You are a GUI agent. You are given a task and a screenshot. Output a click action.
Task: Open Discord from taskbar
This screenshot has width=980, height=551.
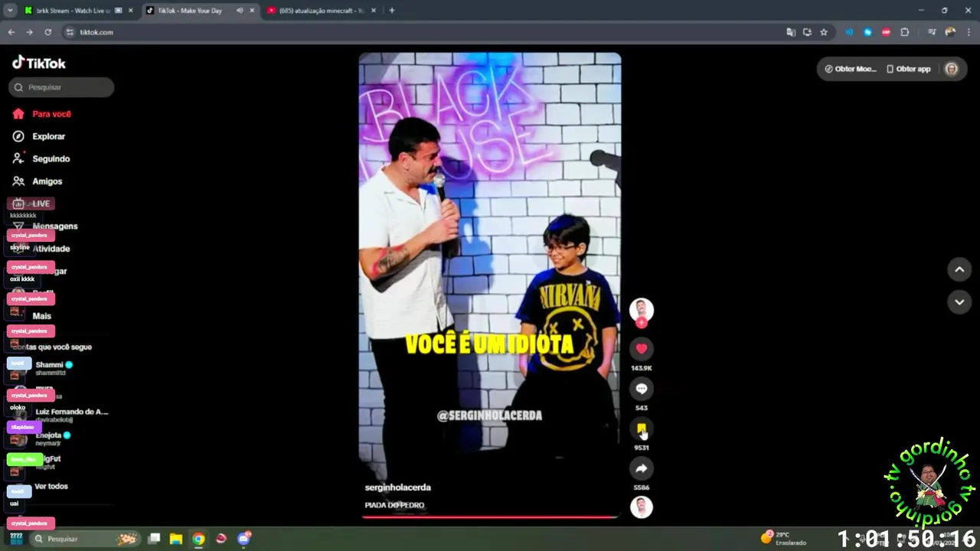(x=244, y=539)
